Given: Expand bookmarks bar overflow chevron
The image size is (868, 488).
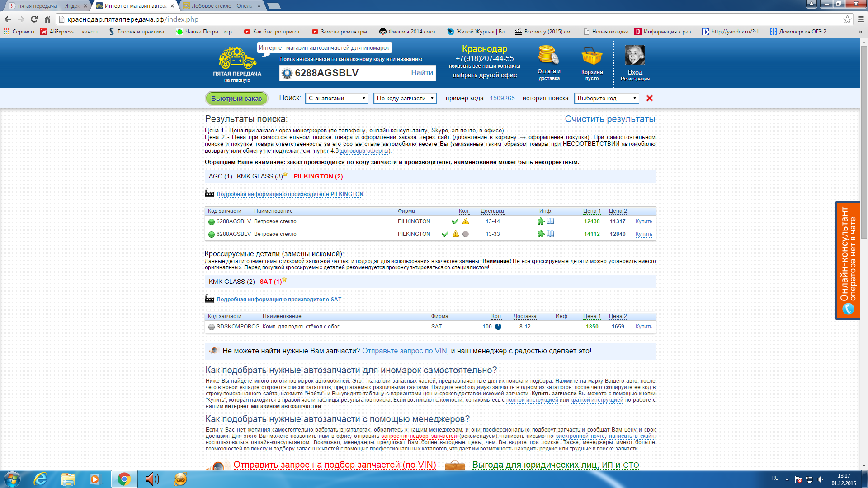Looking at the screenshot, I should [860, 32].
